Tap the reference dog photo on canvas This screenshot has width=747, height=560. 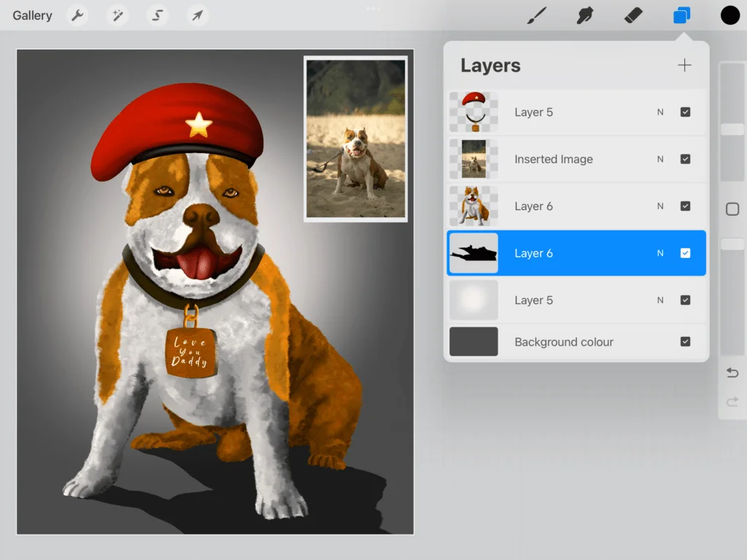[355, 139]
